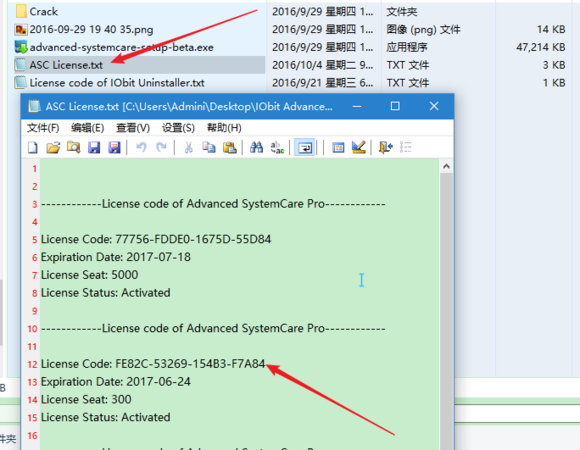Click the greyed list icon in toolbar
This screenshot has width=580, height=450.
click(406, 148)
